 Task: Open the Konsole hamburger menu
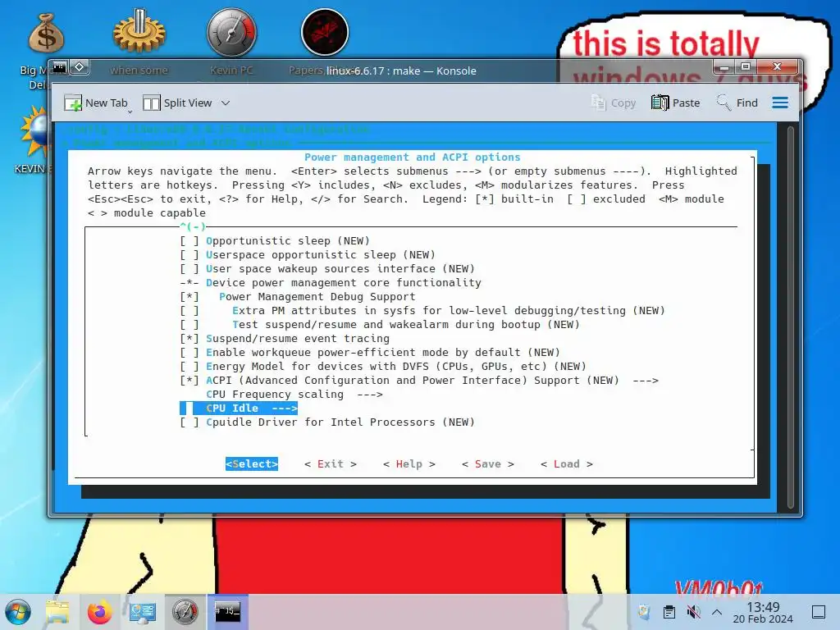point(780,103)
